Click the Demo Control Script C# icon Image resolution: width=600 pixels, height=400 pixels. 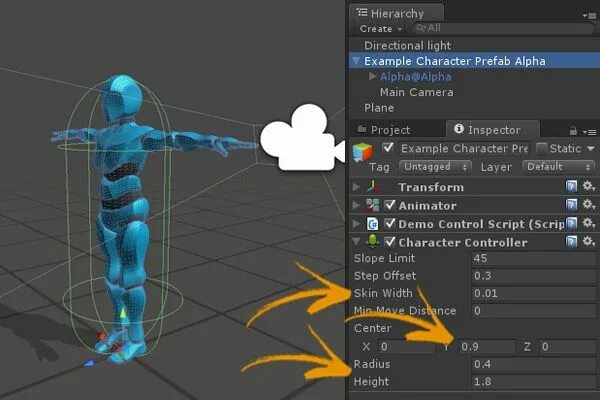tap(372, 224)
